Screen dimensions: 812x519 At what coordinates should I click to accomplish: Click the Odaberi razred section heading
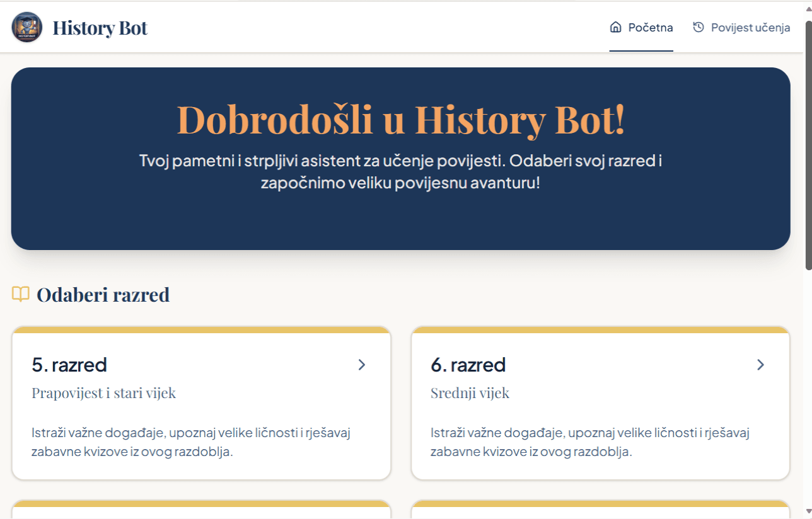(x=103, y=294)
